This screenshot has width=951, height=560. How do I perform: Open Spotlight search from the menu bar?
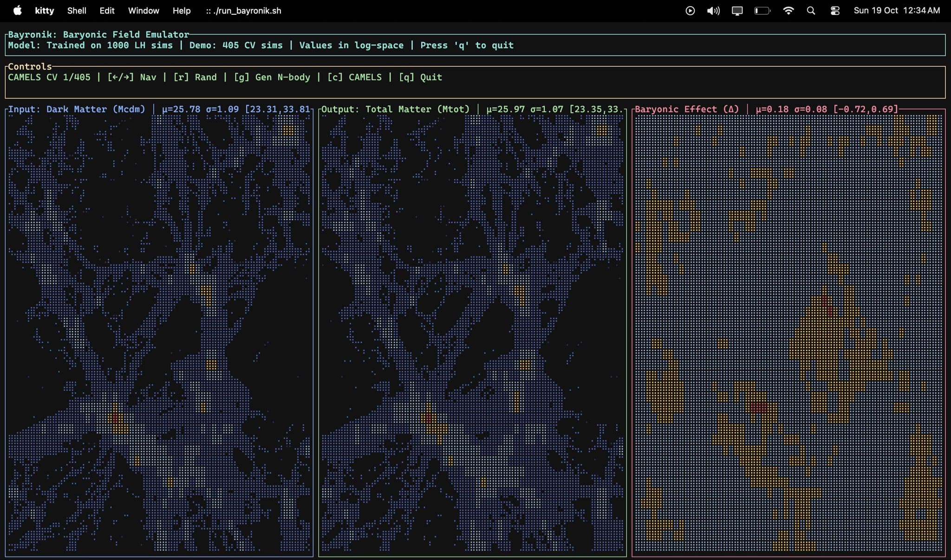812,10
